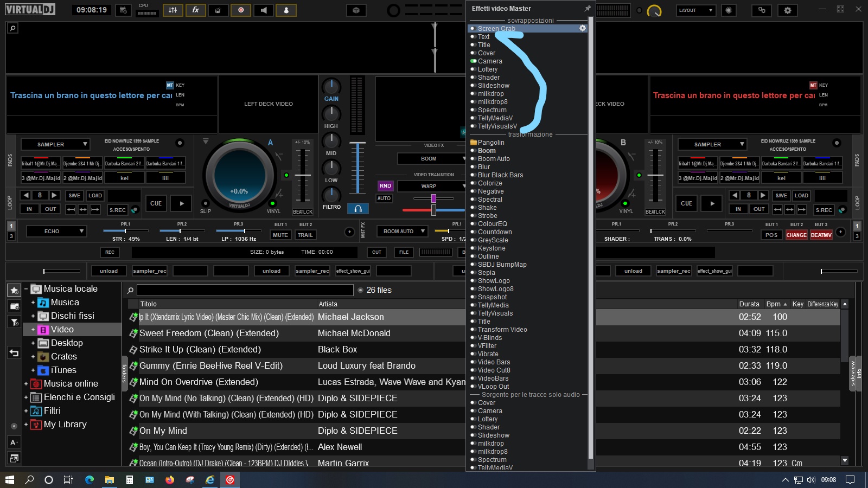Open settings gear in top right toolbar
This screenshot has width=868, height=488.
pos(787,10)
